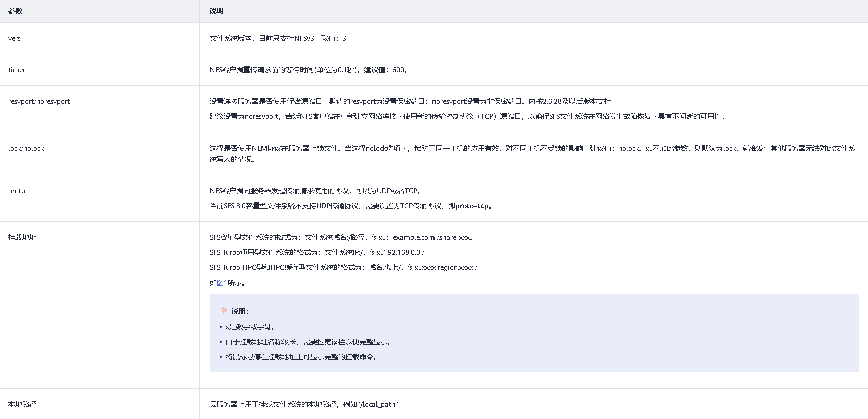This screenshot has height=419, width=868.
Task: Click the line SFS容量型文件系统的格式为
Action: [x=342, y=237]
